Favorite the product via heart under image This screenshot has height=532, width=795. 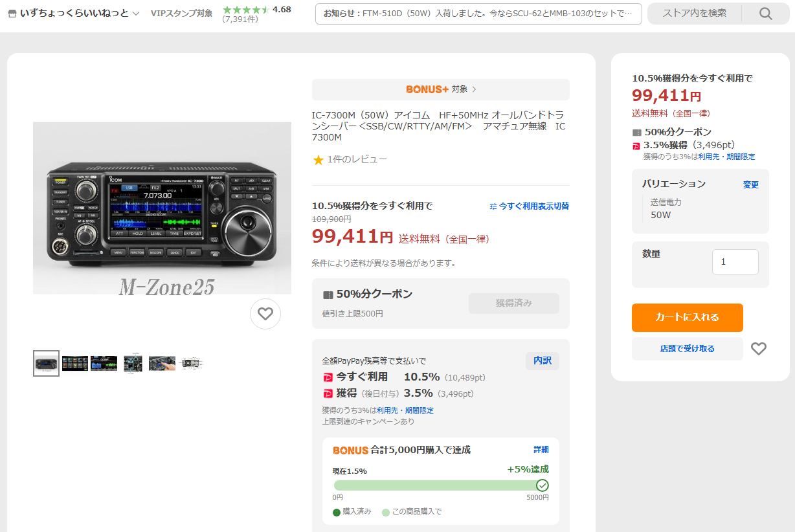(x=265, y=314)
